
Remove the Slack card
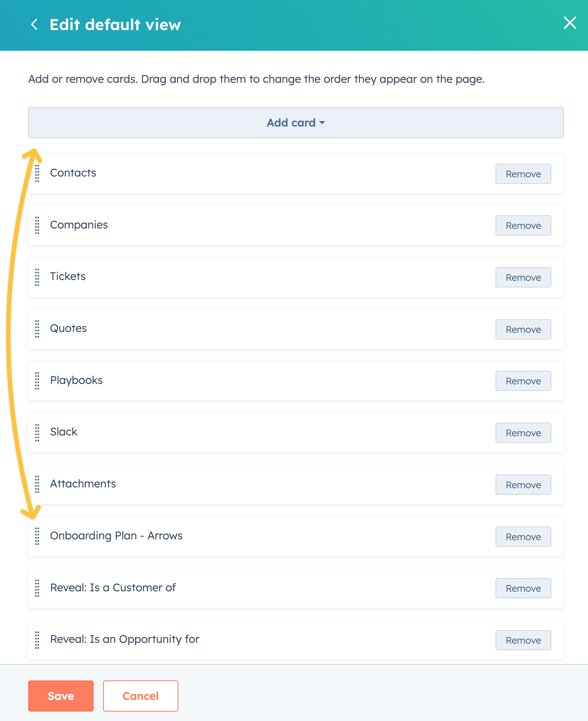coord(523,433)
